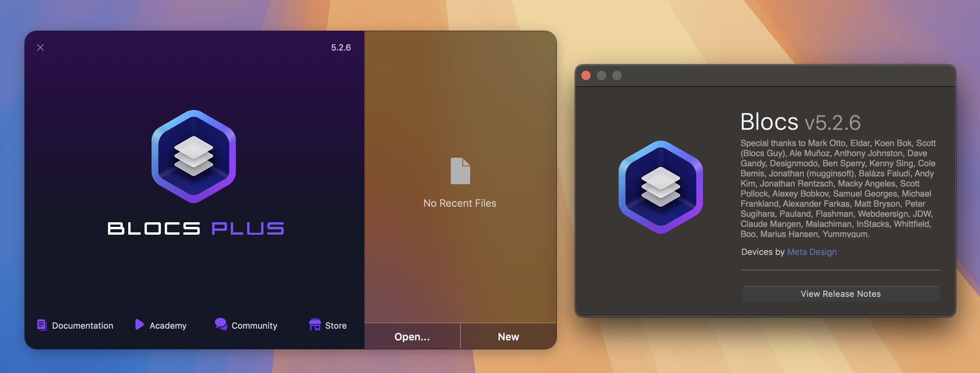Screen dimensions: 980x373
Task: Open the Store link
Action: (x=336, y=326)
